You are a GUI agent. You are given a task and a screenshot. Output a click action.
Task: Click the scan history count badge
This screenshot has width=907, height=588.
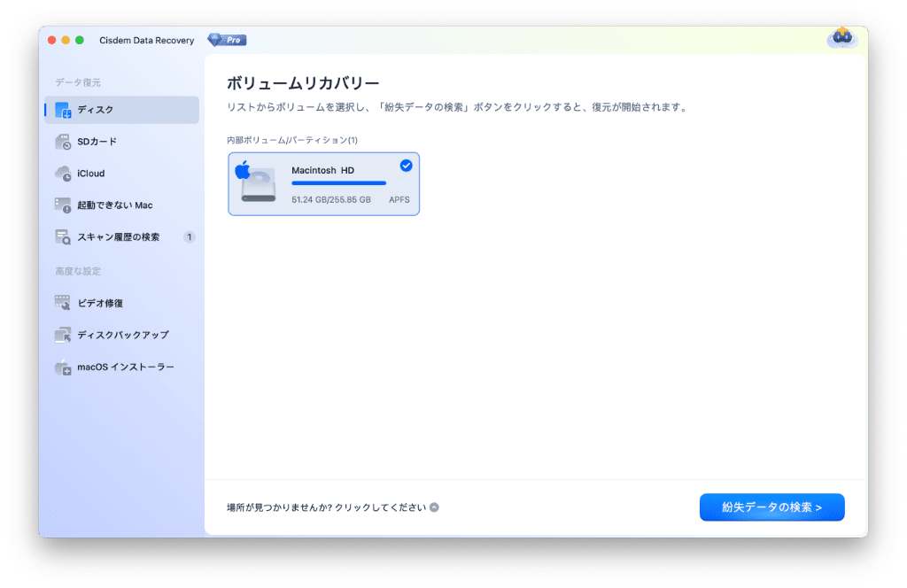tap(189, 237)
